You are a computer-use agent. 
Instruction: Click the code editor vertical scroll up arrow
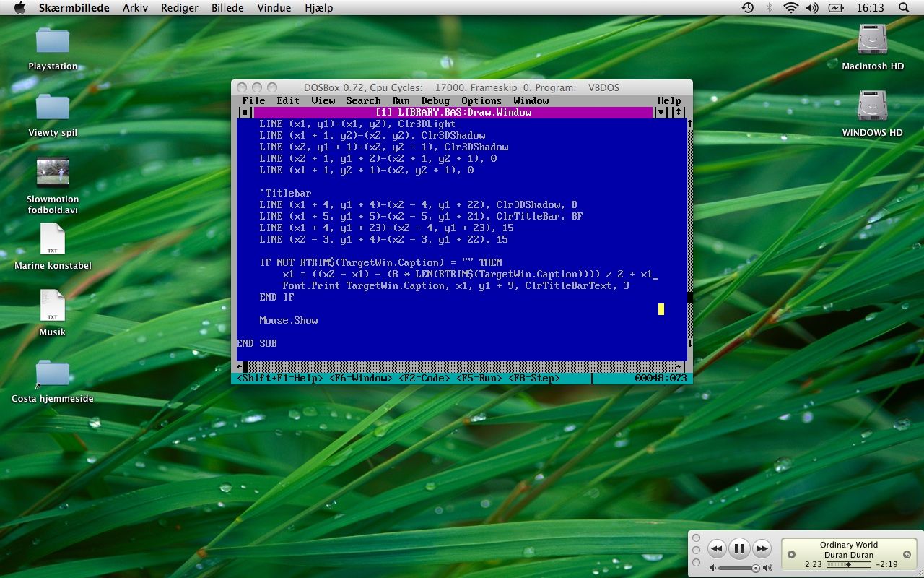tap(689, 124)
